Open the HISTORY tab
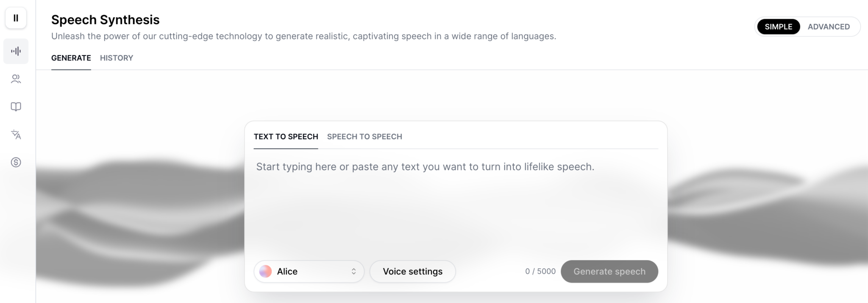 tap(117, 58)
